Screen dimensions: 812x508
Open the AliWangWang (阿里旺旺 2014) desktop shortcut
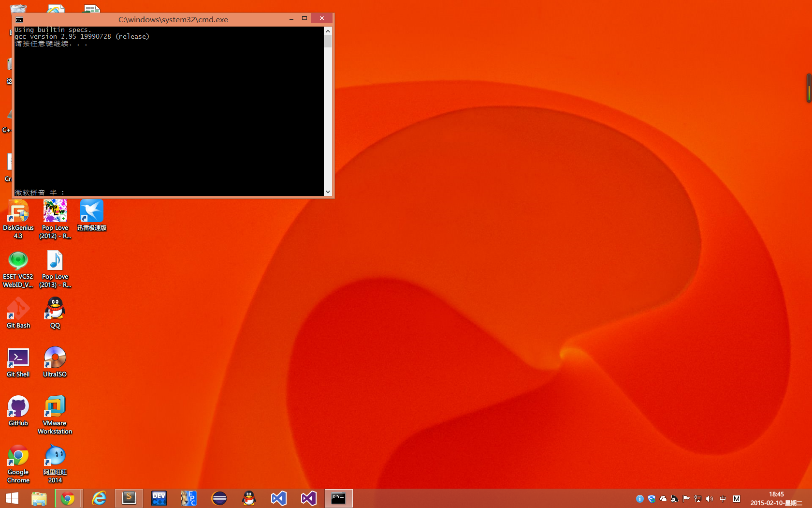click(55, 464)
